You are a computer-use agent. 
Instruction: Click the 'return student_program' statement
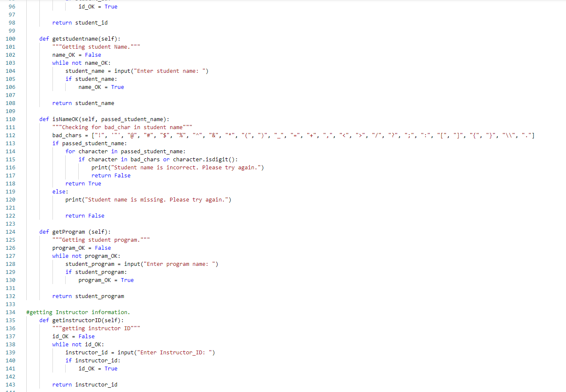(x=88, y=296)
